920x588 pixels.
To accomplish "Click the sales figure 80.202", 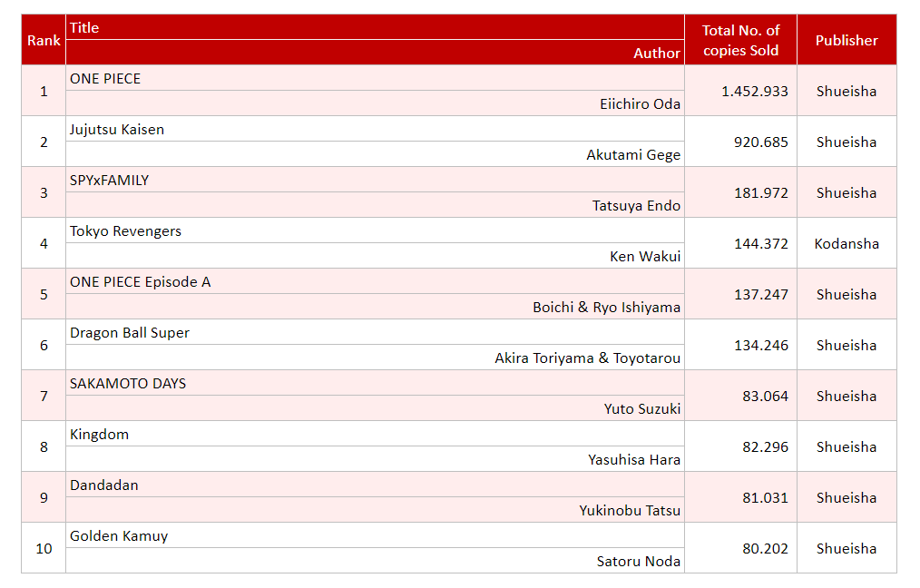I will [765, 549].
